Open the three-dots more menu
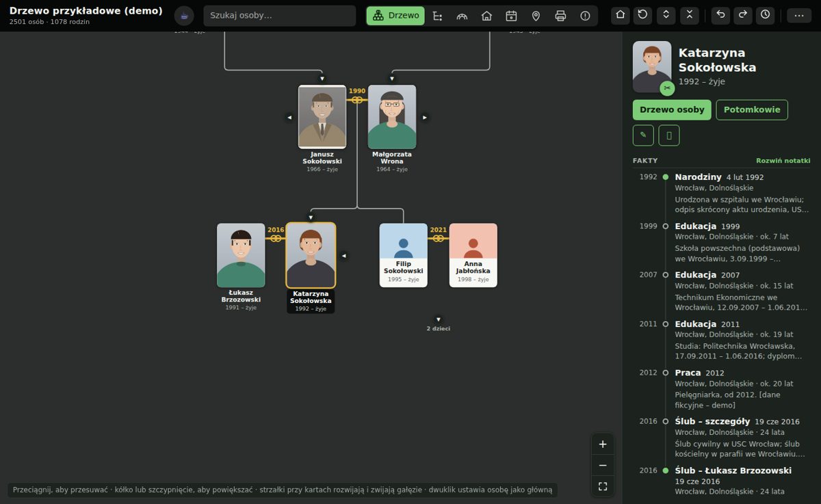The height and width of the screenshot is (504, 821). click(799, 15)
